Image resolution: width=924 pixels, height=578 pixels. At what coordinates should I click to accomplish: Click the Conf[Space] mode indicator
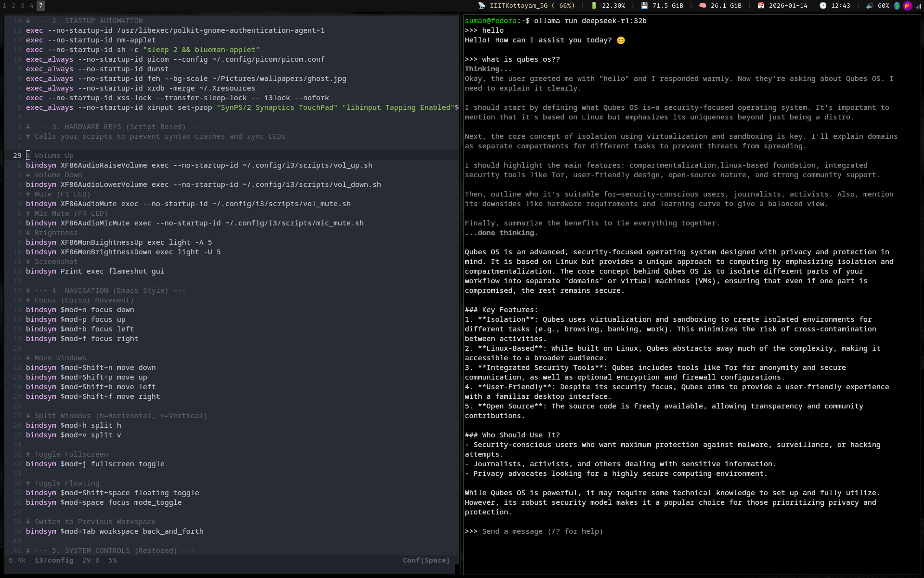425,561
